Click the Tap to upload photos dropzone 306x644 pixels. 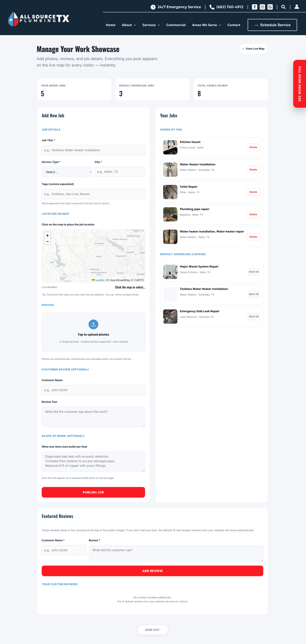[x=93, y=332]
